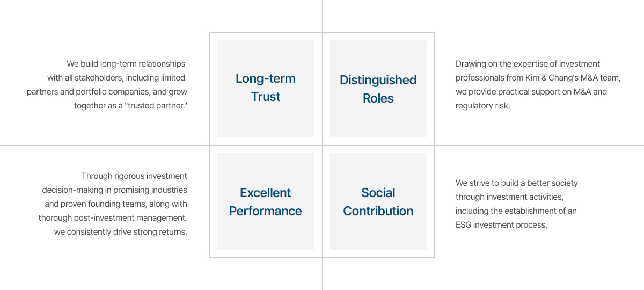This screenshot has width=644, height=290.
Task: Select the Long-term Trust tile
Action: coord(266,89)
